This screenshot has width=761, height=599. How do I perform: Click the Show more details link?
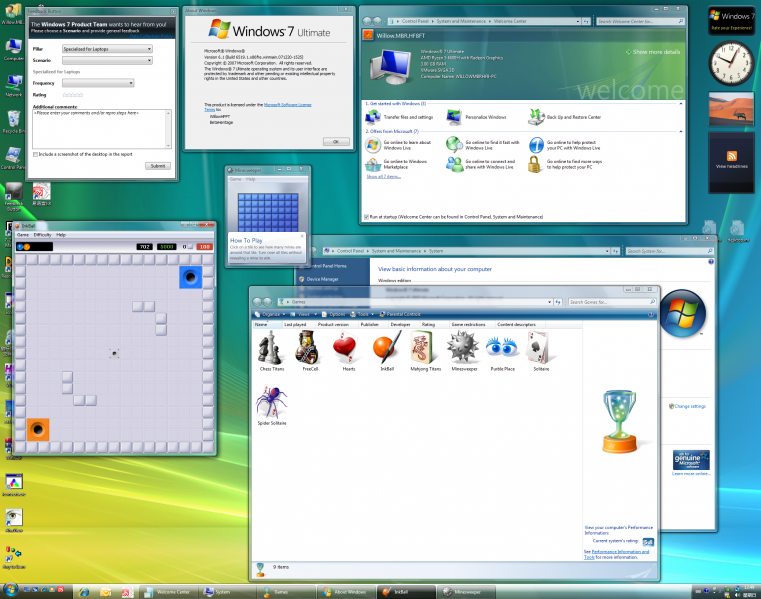(656, 51)
